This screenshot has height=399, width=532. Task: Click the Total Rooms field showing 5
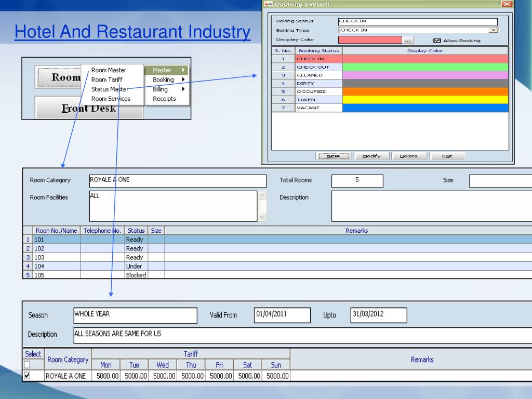357,181
